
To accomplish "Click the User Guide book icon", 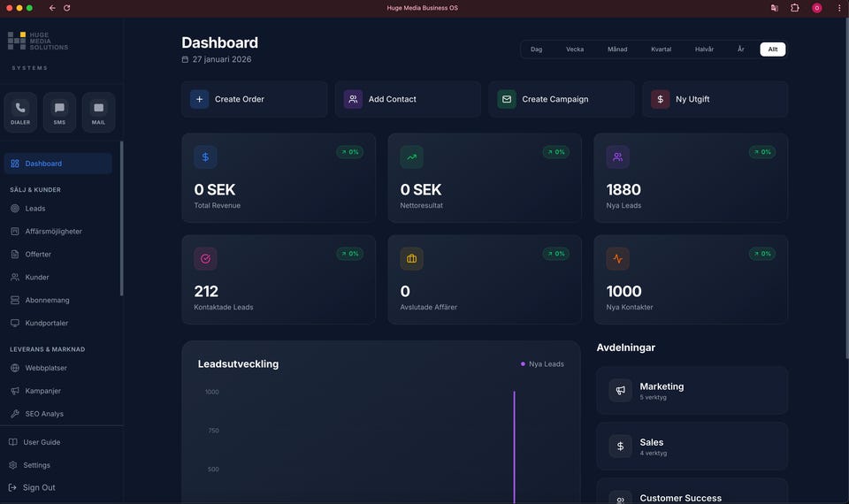I will click(x=13, y=442).
